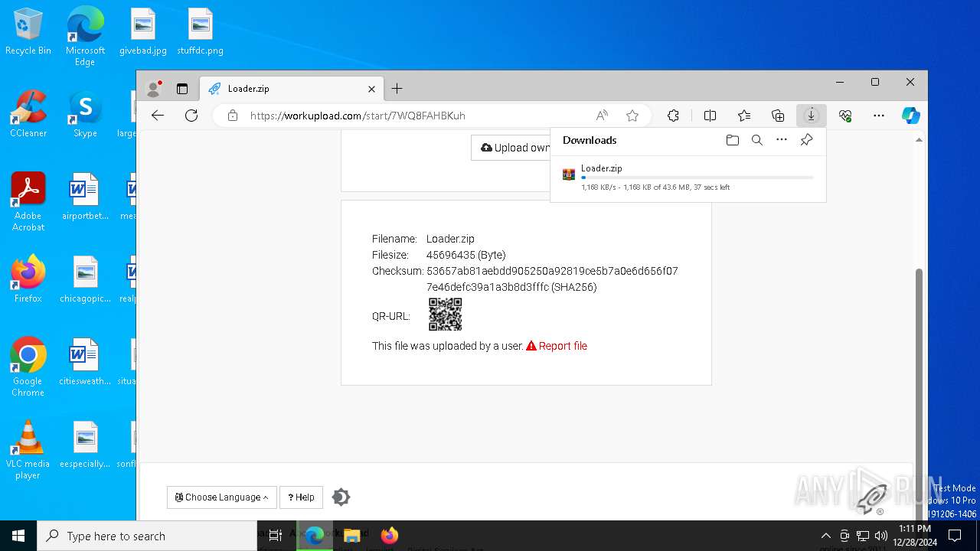This screenshot has height=551, width=980.
Task: Pin the Downloads panel
Action: (x=806, y=140)
